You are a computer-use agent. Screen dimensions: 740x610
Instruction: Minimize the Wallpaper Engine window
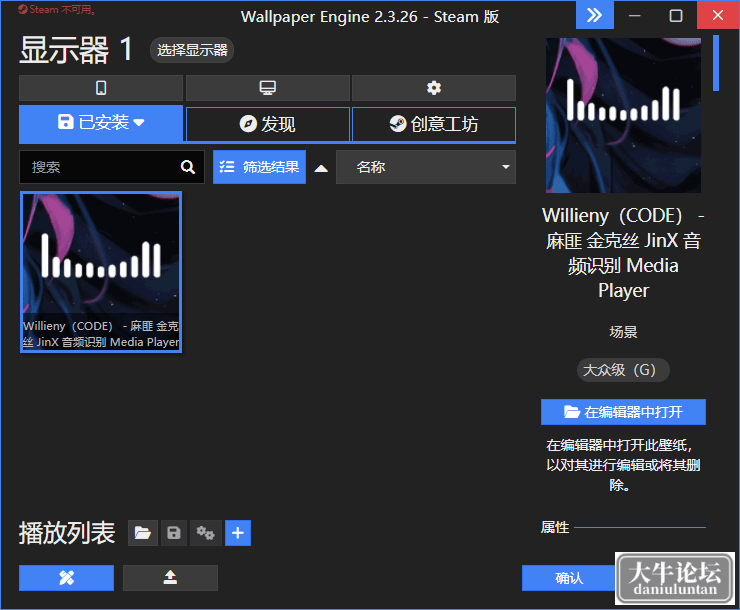pos(635,15)
